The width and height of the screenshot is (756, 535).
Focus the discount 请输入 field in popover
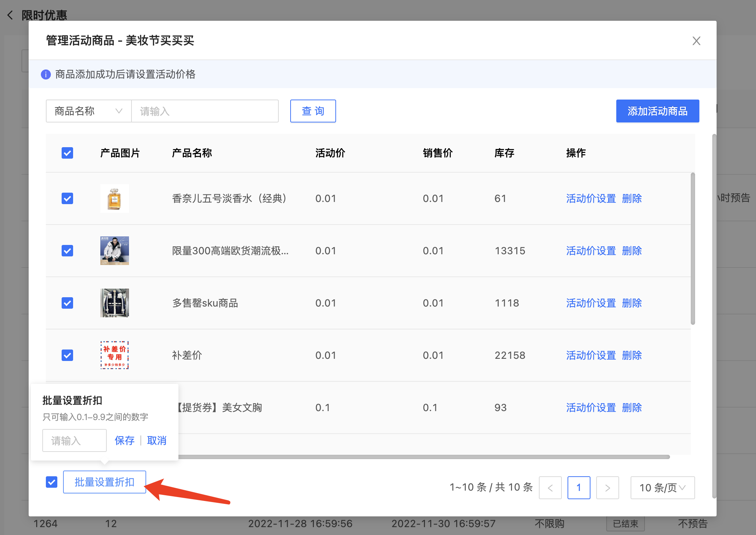pos(75,440)
